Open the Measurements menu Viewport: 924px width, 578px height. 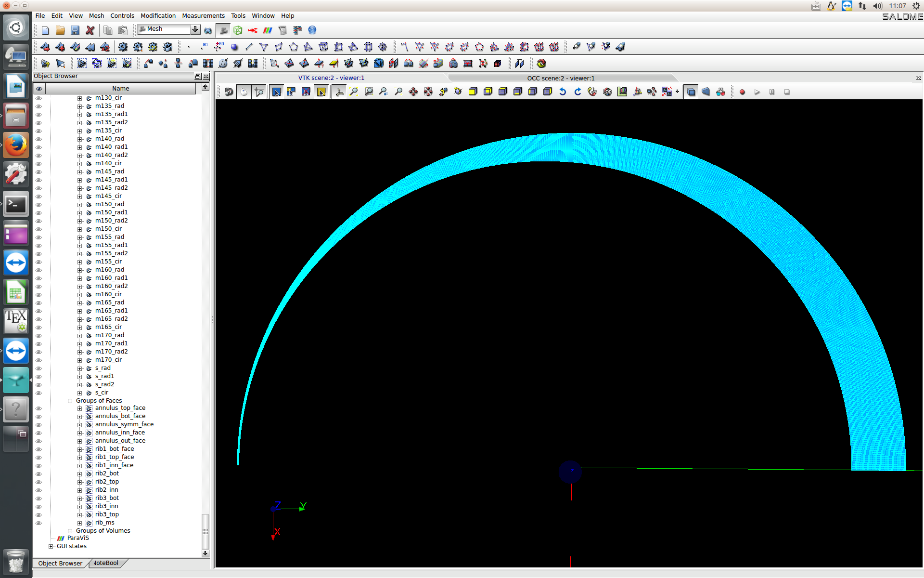pyautogui.click(x=203, y=16)
